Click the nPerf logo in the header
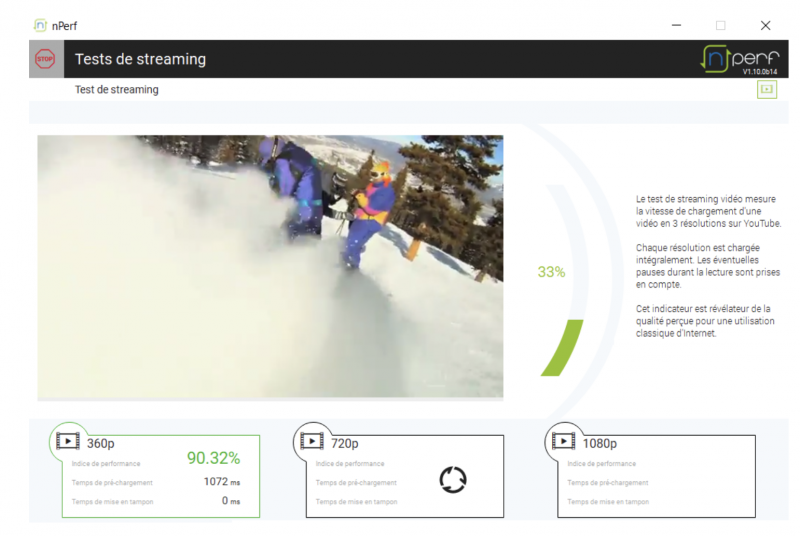Image resolution: width=800 pixels, height=536 pixels. [740, 59]
